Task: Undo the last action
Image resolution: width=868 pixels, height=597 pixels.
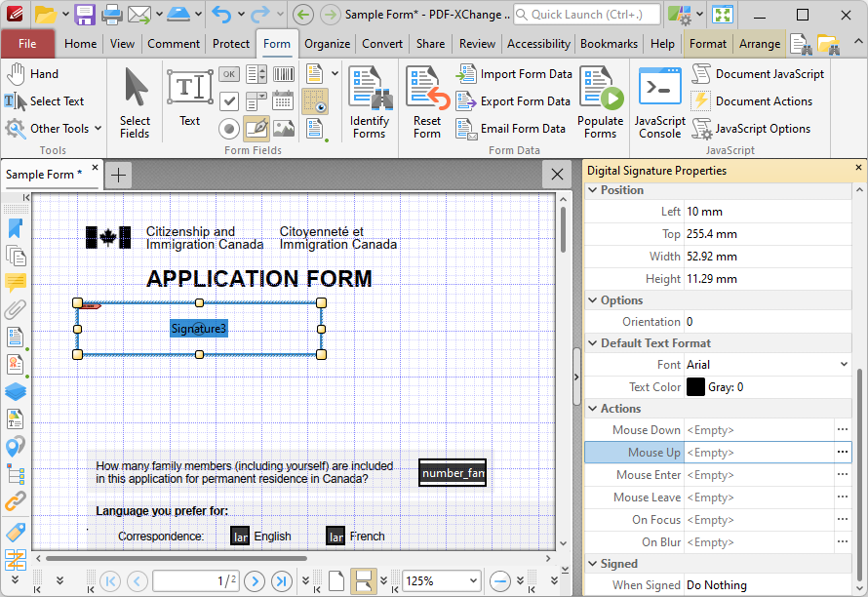Action: click(x=220, y=15)
